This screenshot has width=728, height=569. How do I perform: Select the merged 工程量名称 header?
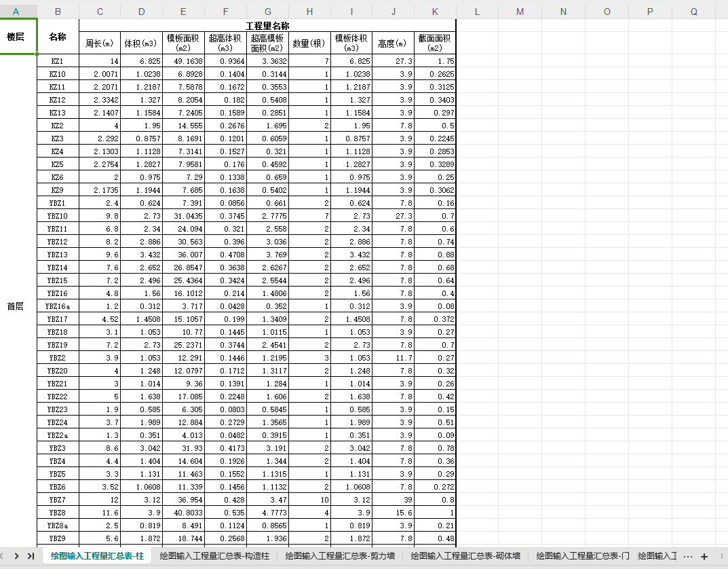click(267, 26)
